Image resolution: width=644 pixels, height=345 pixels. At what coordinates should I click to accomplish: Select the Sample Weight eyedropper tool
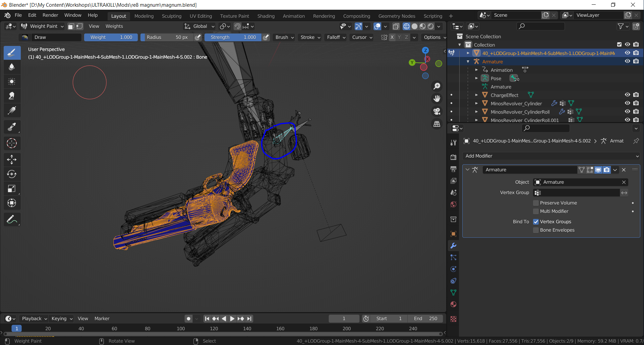click(x=12, y=127)
